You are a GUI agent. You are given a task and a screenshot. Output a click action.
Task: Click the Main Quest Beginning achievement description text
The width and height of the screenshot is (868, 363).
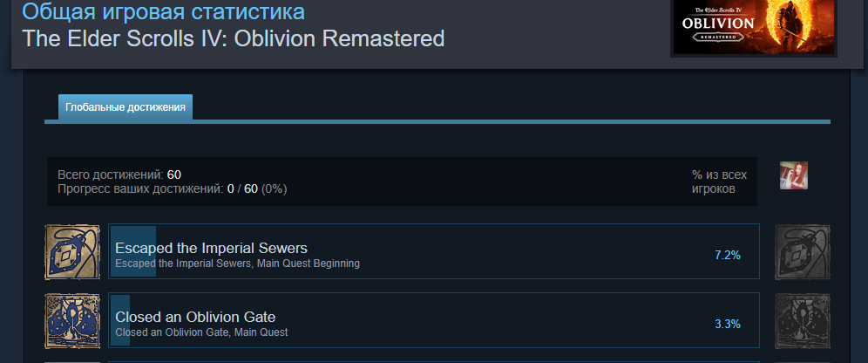237,264
